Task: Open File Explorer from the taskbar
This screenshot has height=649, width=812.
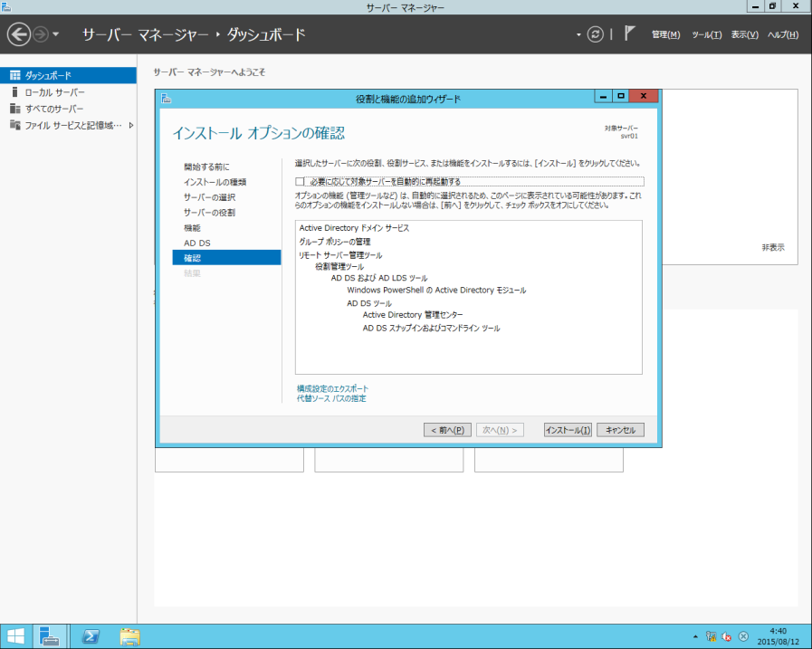Action: coord(129,636)
